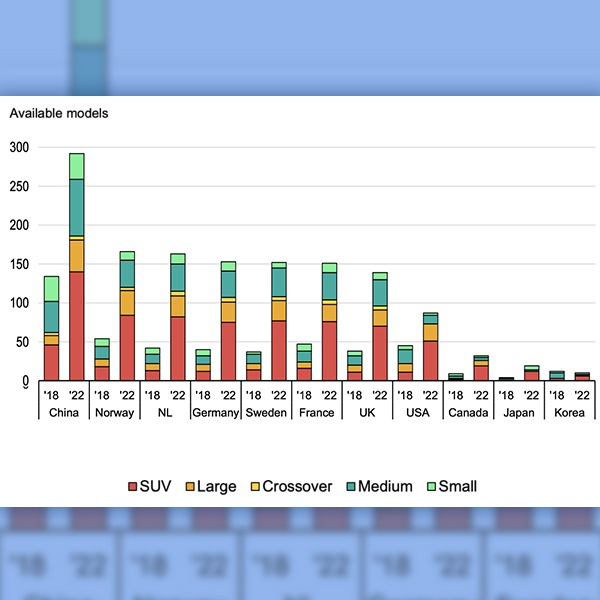Click the "Available models" chart title
This screenshot has width=600, height=600.
[x=59, y=113]
